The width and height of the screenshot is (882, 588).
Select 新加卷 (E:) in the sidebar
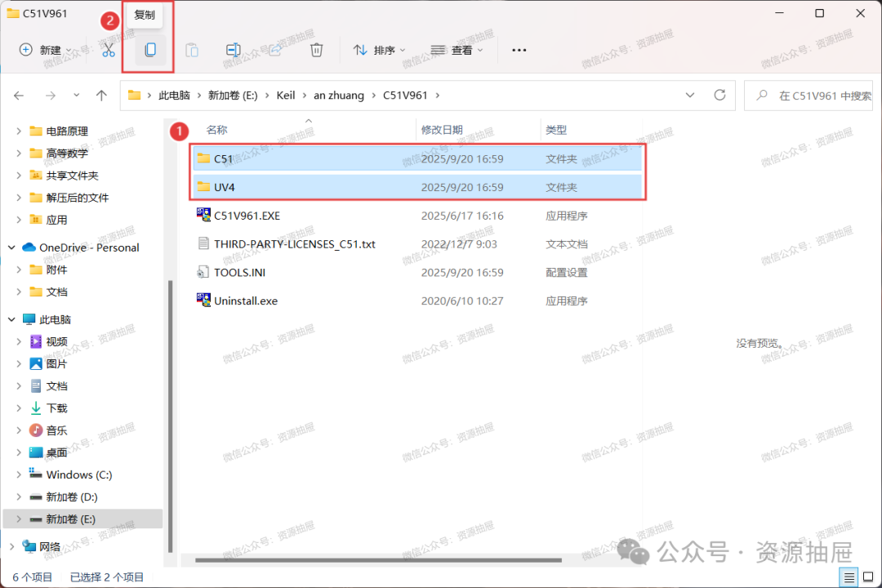[82, 519]
